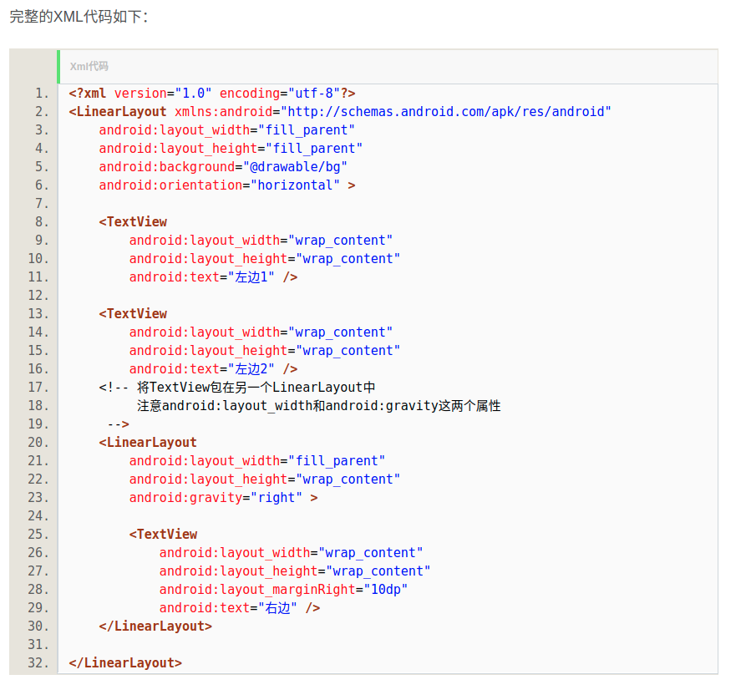
Task: Click the nested LinearLayout opening tag
Action: 148,442
